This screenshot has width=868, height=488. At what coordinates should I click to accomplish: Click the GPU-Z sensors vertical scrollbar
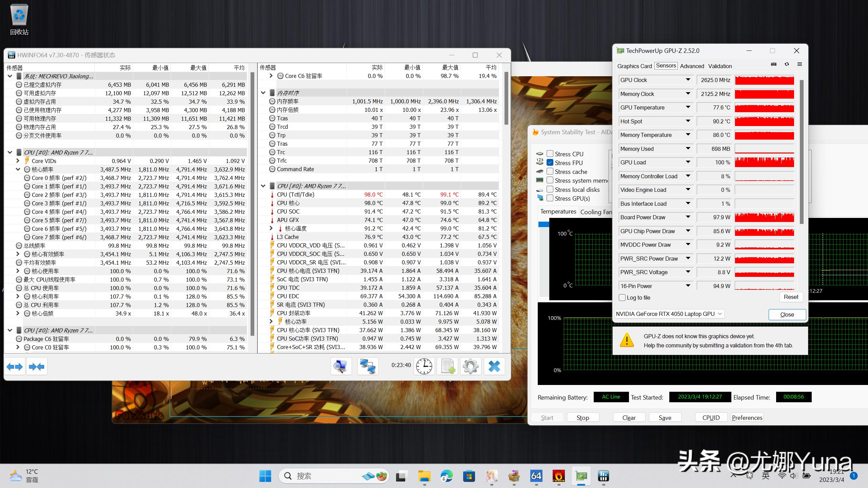pyautogui.click(x=802, y=152)
